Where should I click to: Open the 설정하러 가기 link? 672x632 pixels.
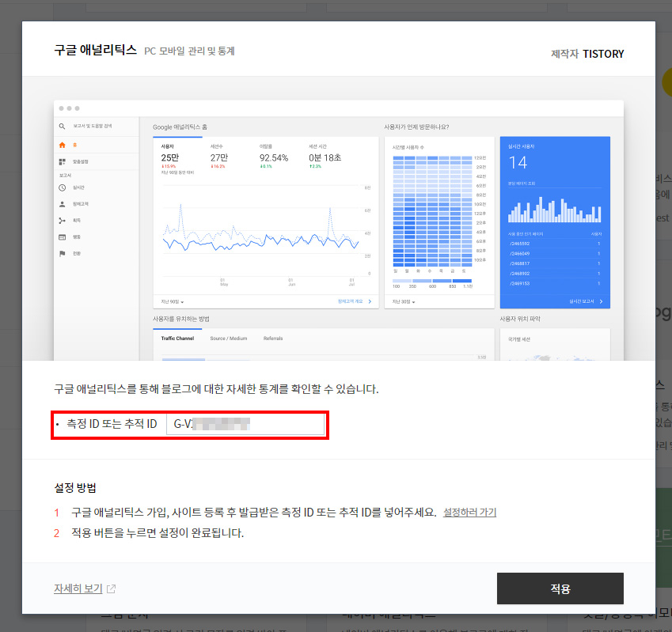click(469, 512)
